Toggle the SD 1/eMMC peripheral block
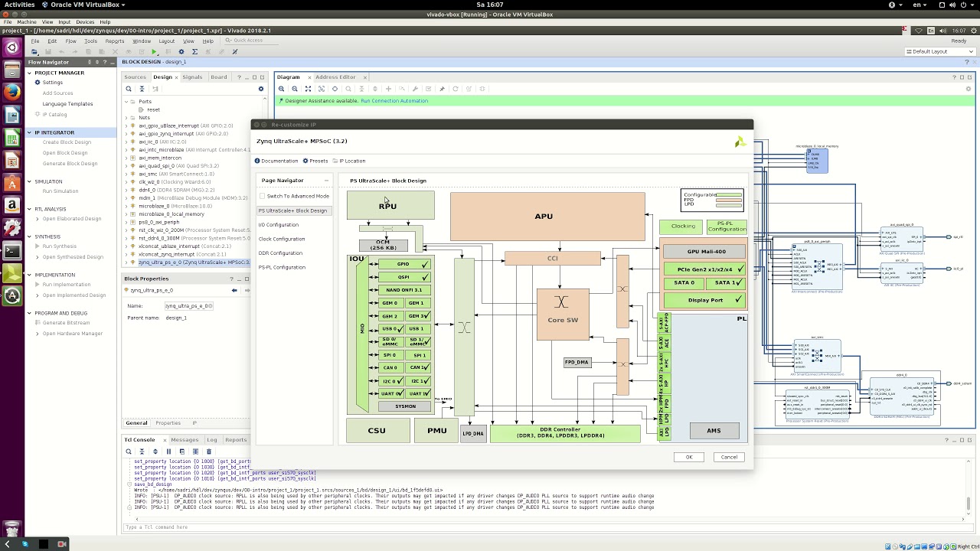 (x=416, y=341)
